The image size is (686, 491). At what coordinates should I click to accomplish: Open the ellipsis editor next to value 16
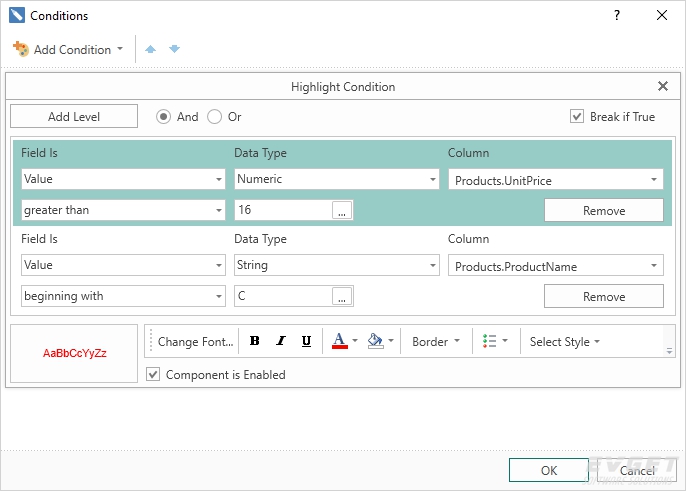(x=342, y=210)
